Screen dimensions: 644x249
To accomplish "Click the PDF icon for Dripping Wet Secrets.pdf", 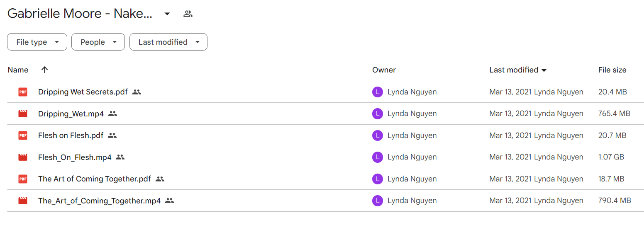I will click(x=23, y=92).
